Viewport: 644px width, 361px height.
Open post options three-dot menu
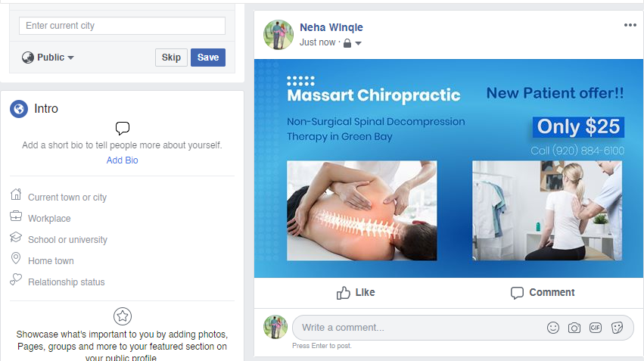[630, 25]
